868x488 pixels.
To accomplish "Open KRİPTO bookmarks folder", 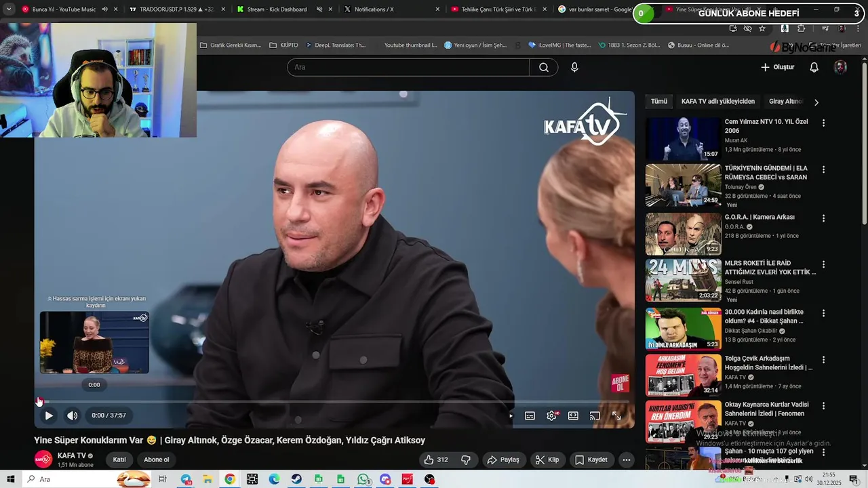I will (x=284, y=45).
